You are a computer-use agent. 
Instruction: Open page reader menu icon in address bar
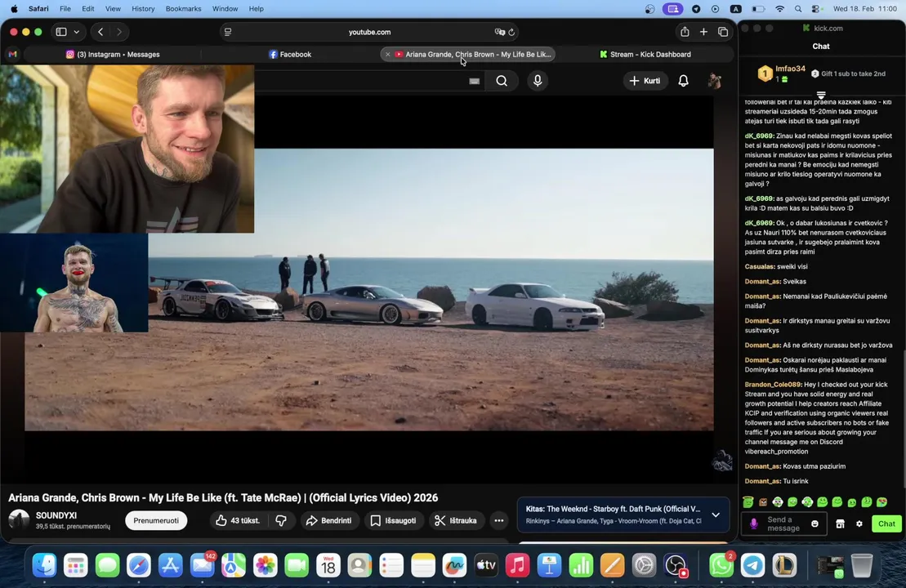228,33
